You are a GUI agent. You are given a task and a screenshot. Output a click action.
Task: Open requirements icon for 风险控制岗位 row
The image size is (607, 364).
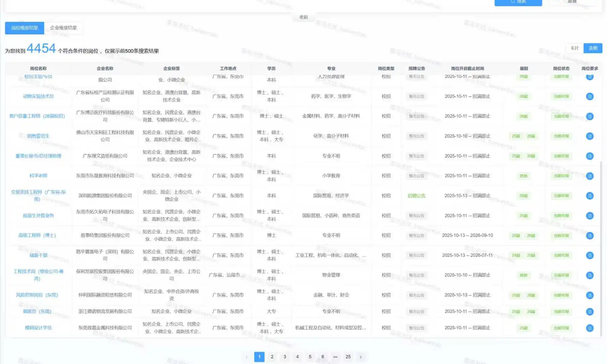[589, 295]
